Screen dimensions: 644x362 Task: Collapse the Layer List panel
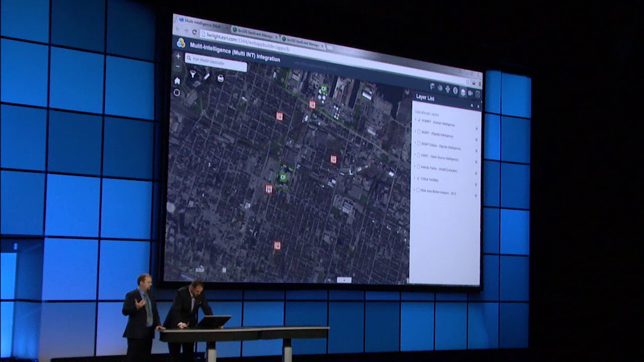472,105
